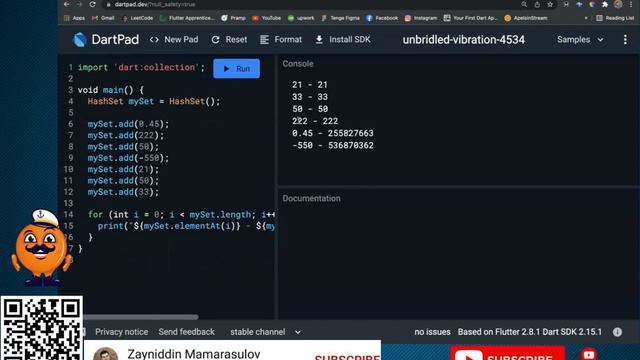
Task: Reload the page with refresh icon
Action: click(x=93, y=4)
